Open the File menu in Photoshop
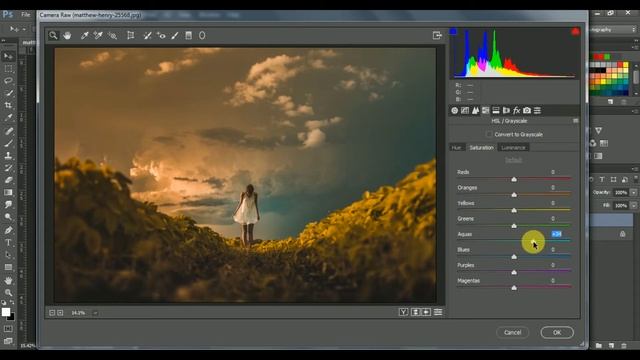Viewport: 640px width, 360px height. point(26,15)
